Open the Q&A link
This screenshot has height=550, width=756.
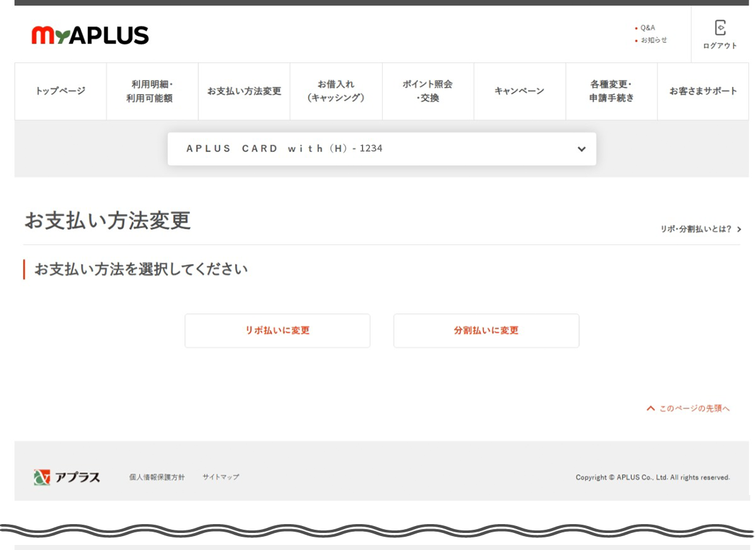[x=647, y=28]
